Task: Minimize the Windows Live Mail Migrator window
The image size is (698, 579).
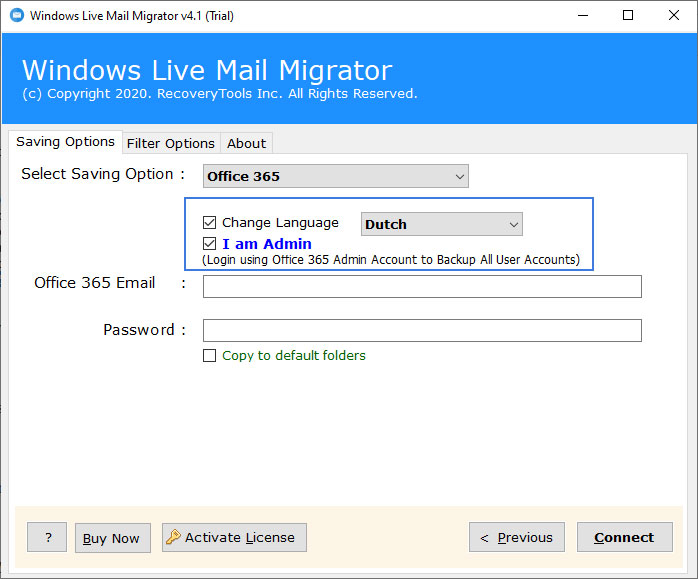Action: (583, 16)
